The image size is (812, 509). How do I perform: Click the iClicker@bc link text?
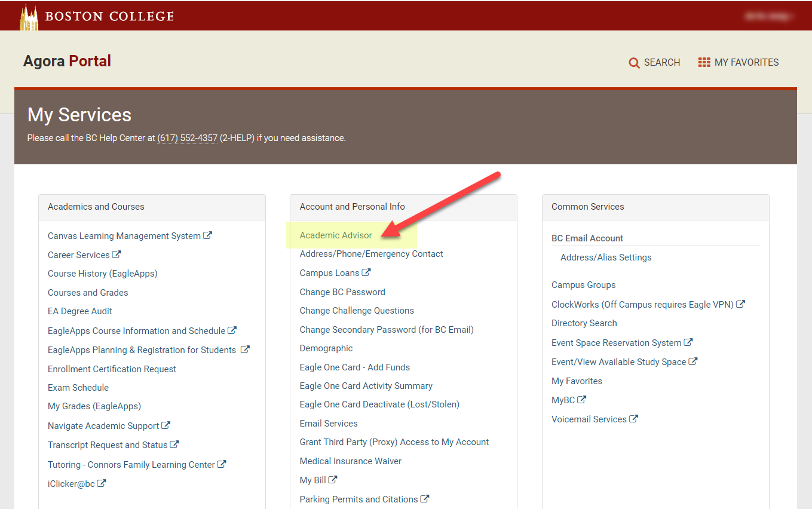[71, 484]
